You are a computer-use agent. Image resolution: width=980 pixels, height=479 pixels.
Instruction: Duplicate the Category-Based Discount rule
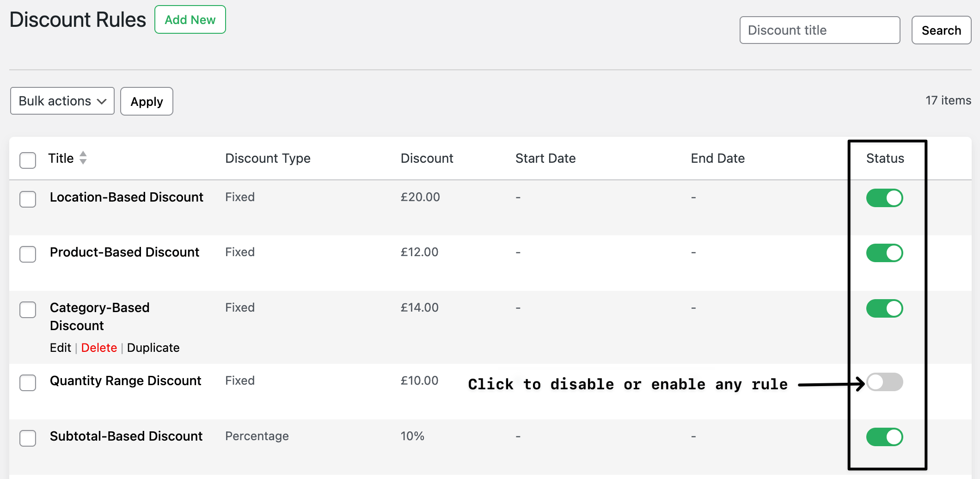click(x=153, y=348)
